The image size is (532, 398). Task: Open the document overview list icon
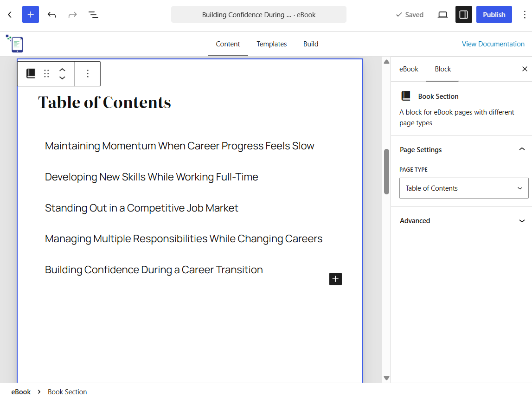[93, 14]
